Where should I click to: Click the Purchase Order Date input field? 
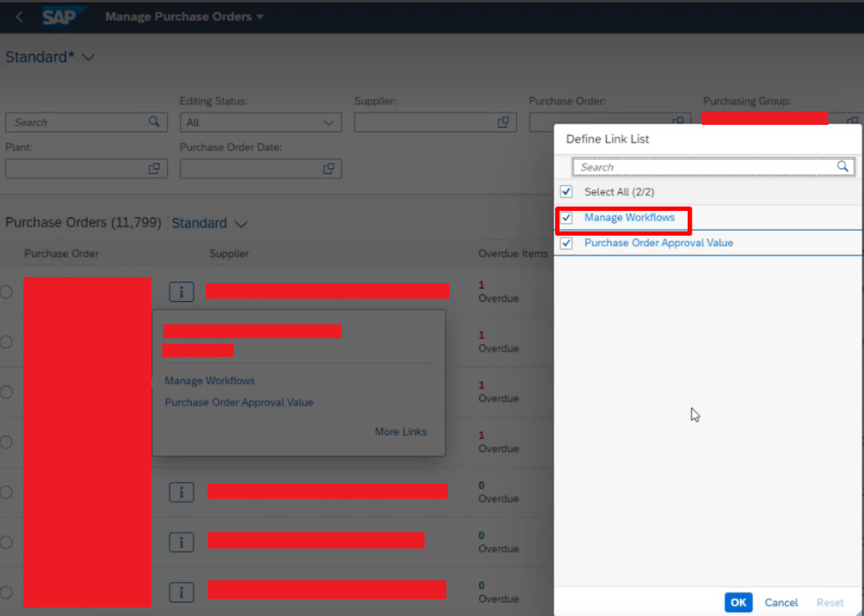[261, 168]
